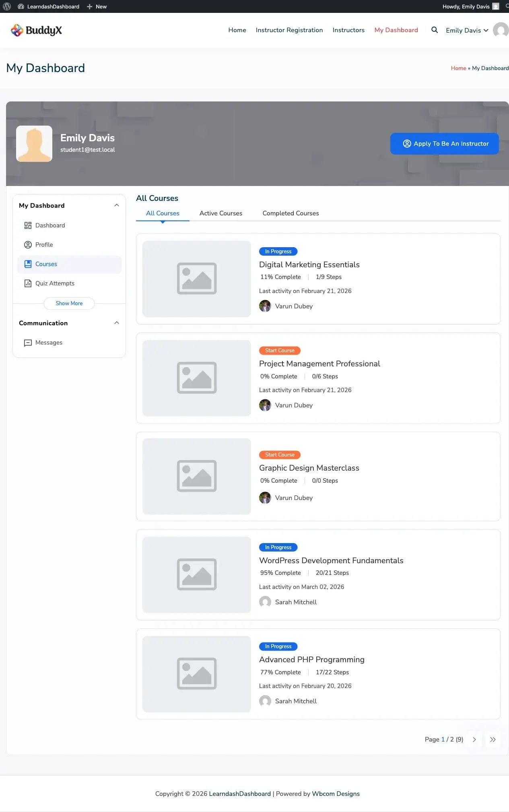509x812 pixels.
Task: Click Graphic Design Masterclass course thumbnail
Action: tap(197, 476)
